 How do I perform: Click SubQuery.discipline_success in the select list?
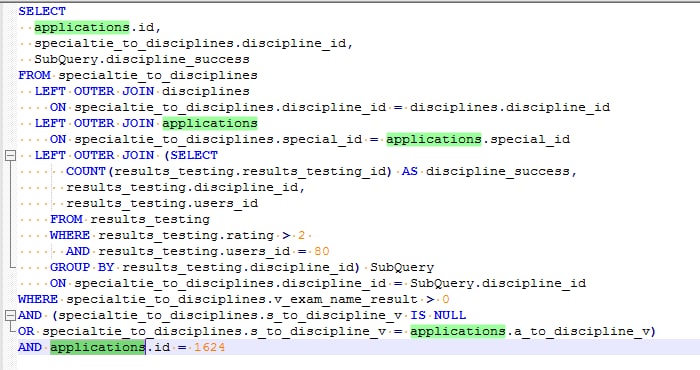point(142,59)
